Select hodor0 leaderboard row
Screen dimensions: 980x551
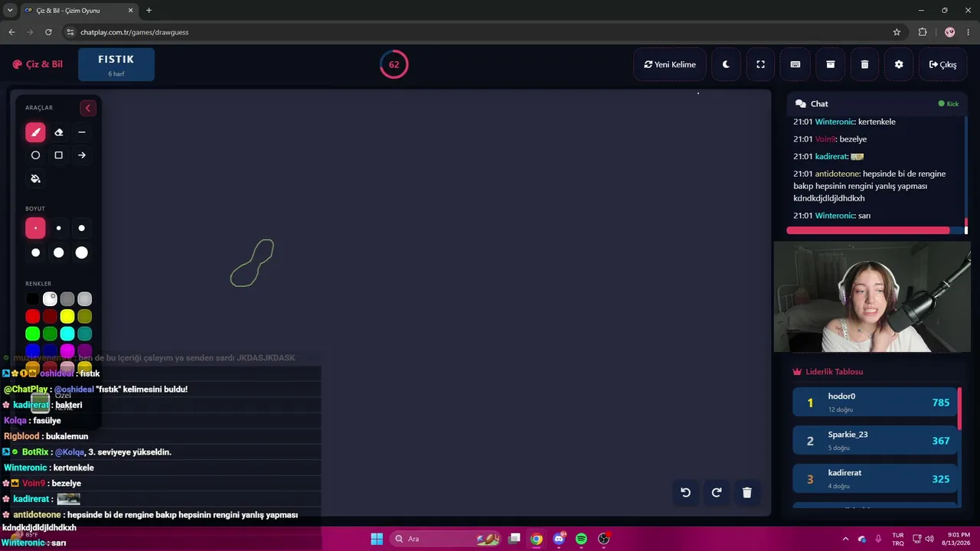click(873, 403)
